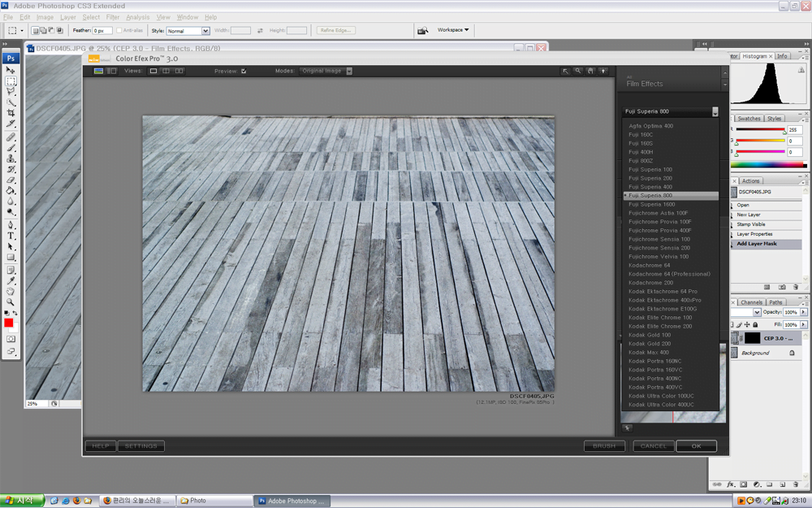Toggle the Preview checkbox in Color Efex
Image resolution: width=812 pixels, height=508 pixels.
tap(244, 72)
